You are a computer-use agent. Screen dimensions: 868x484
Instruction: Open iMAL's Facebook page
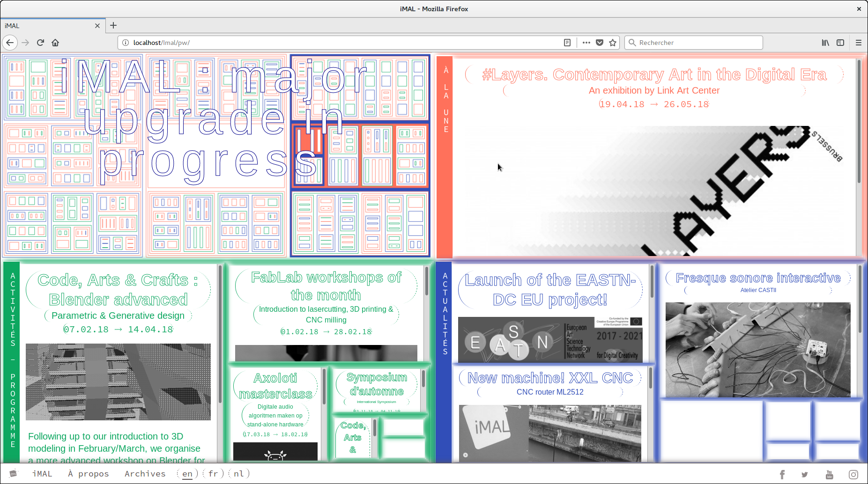point(782,475)
